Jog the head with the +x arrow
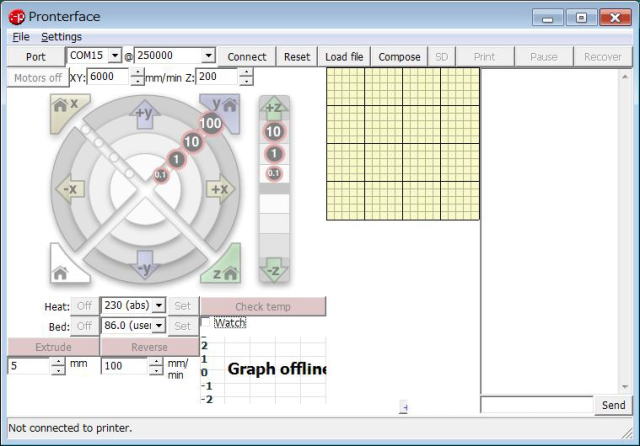 [x=220, y=189]
